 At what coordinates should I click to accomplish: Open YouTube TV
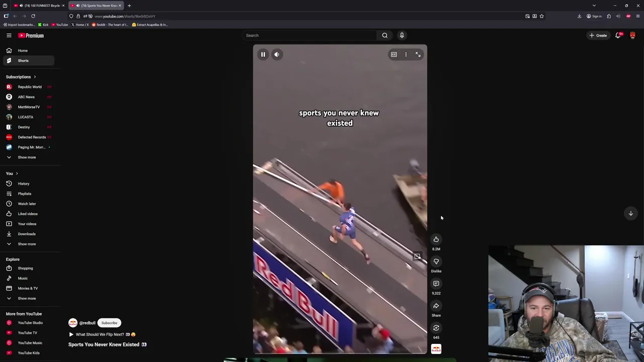pos(28,333)
